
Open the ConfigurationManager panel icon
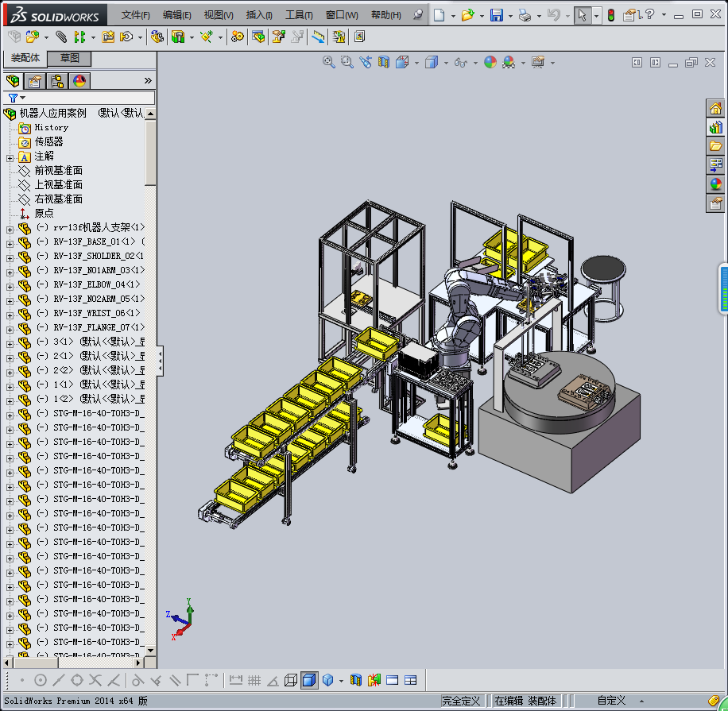(x=56, y=81)
